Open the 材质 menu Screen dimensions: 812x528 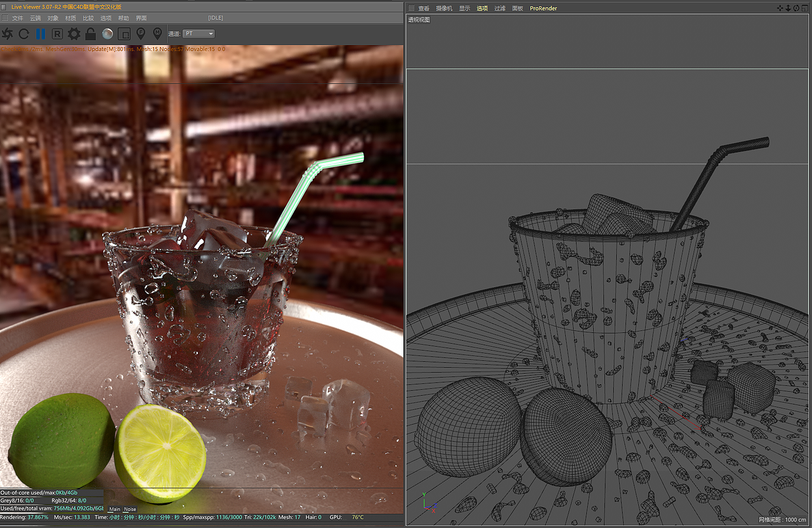[x=71, y=18]
